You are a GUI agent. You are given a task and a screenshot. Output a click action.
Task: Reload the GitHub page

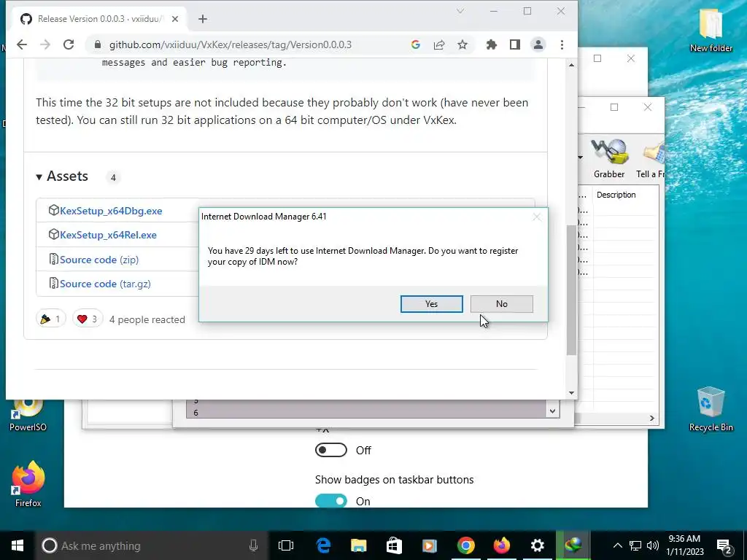pos(69,44)
